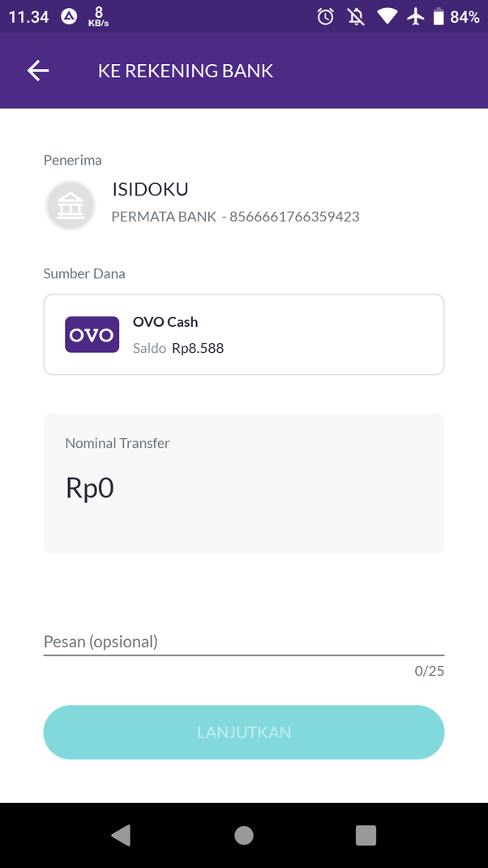Image resolution: width=488 pixels, height=868 pixels.
Task: Focus the Pesan (opsional) message field
Action: (x=243, y=642)
